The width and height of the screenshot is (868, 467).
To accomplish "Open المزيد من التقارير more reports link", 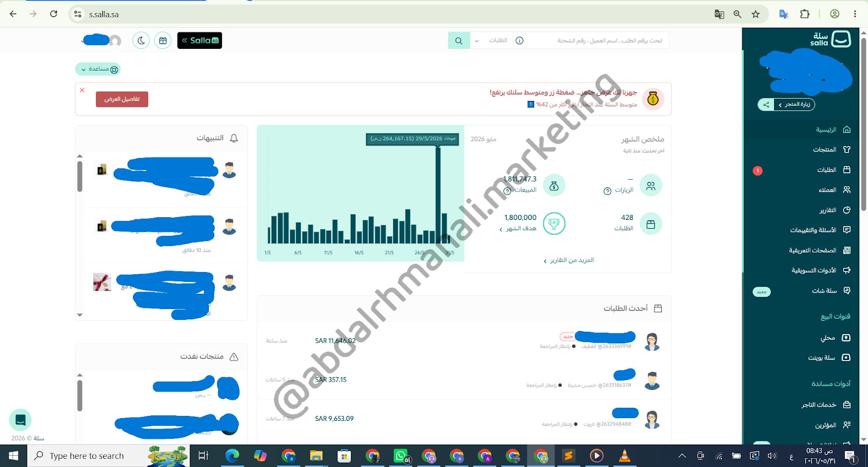I will 569,260.
